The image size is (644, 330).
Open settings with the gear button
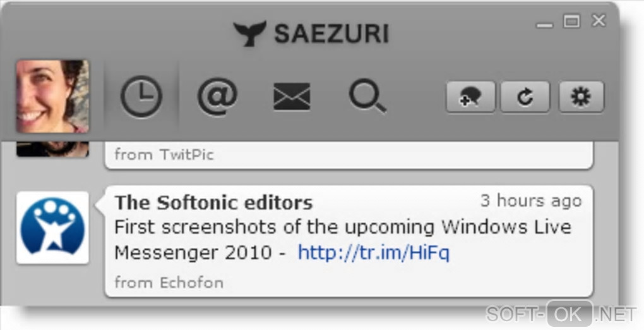click(x=581, y=97)
